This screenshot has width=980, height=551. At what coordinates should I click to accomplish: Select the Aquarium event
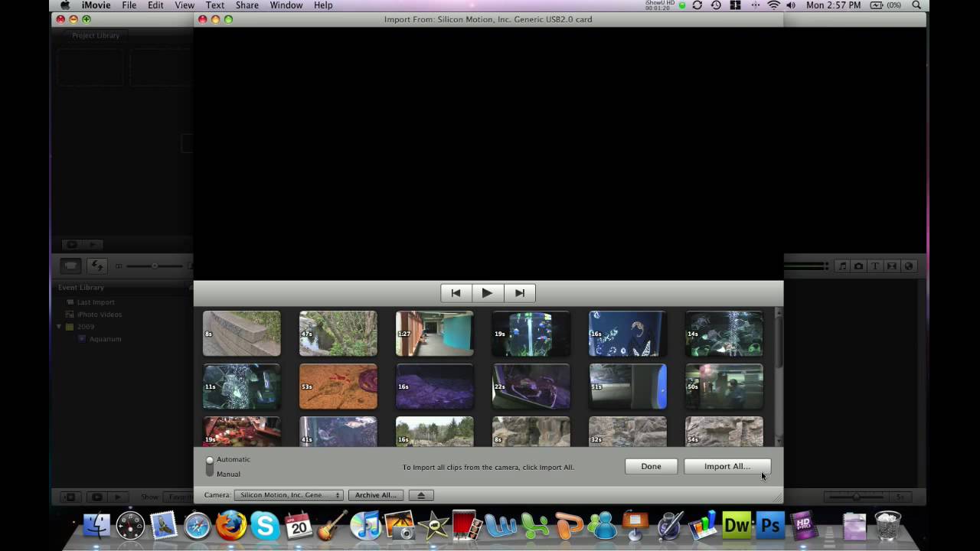(x=105, y=339)
